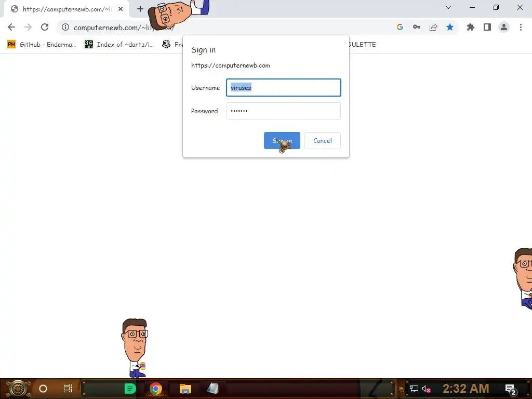The height and width of the screenshot is (399, 532).
Task: Open the Chrome profile avatar
Action: (504, 27)
